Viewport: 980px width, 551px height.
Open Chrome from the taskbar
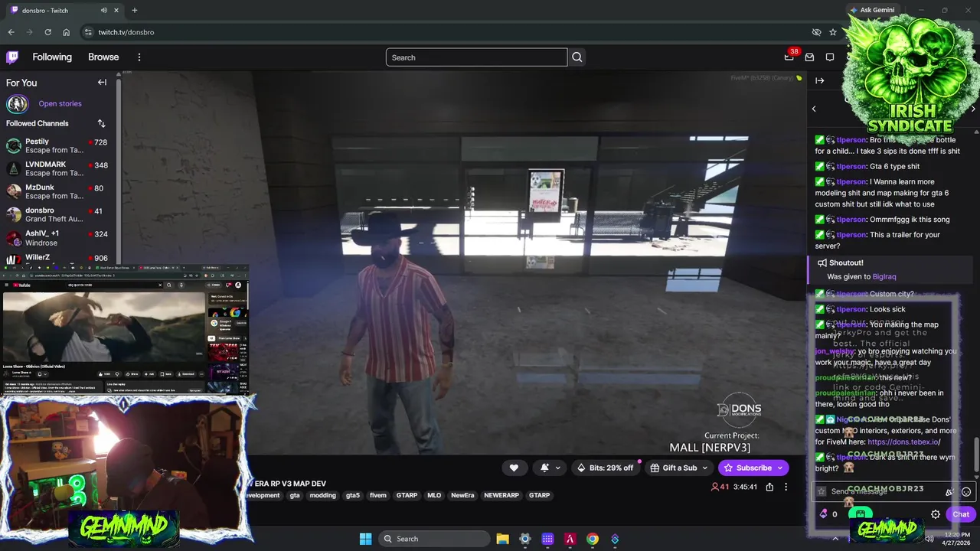pos(593,539)
